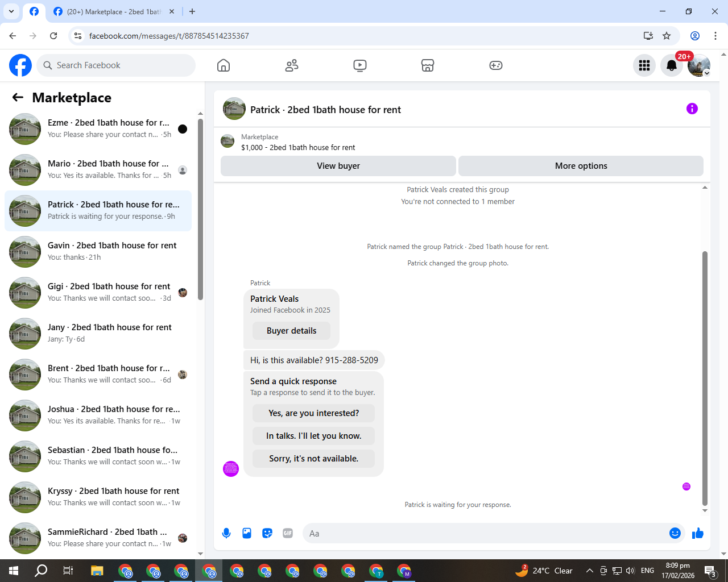Click the $1,000 listing title link
Image resolution: width=728 pixels, height=582 pixels.
pos(298,147)
